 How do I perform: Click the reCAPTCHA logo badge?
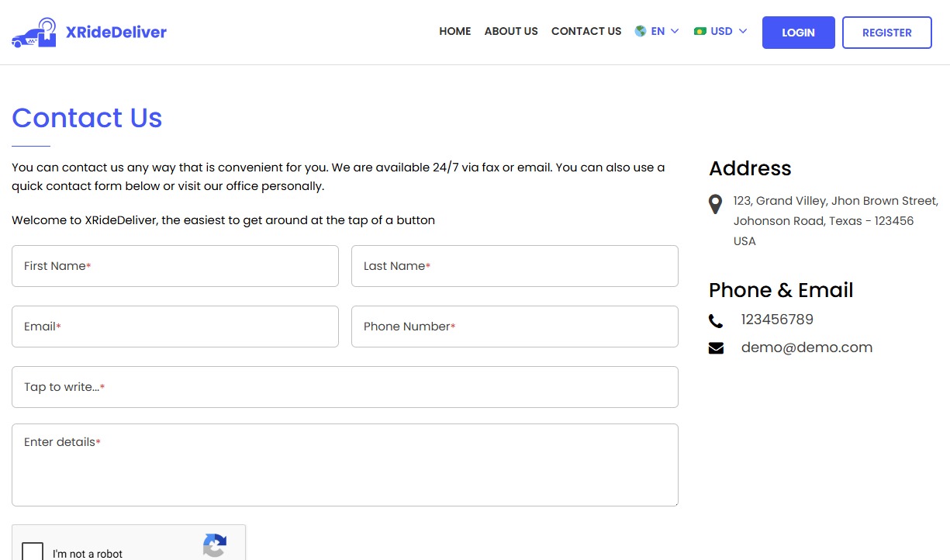(215, 546)
